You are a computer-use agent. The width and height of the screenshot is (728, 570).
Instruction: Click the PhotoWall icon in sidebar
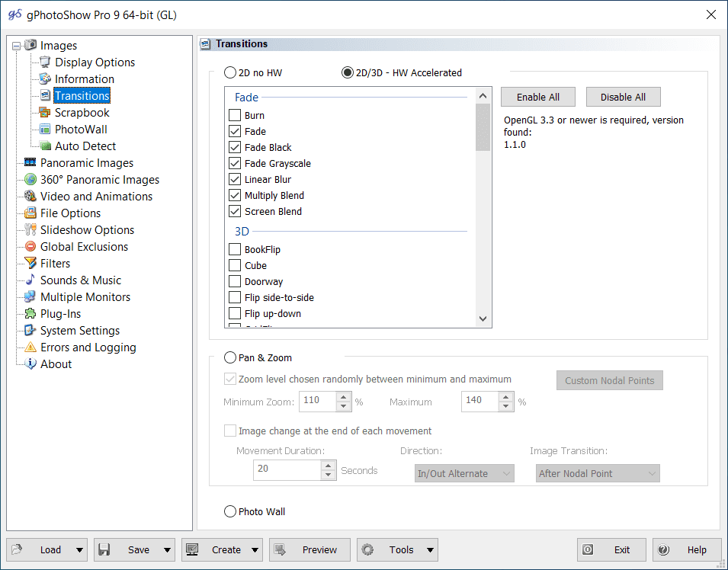(x=45, y=129)
